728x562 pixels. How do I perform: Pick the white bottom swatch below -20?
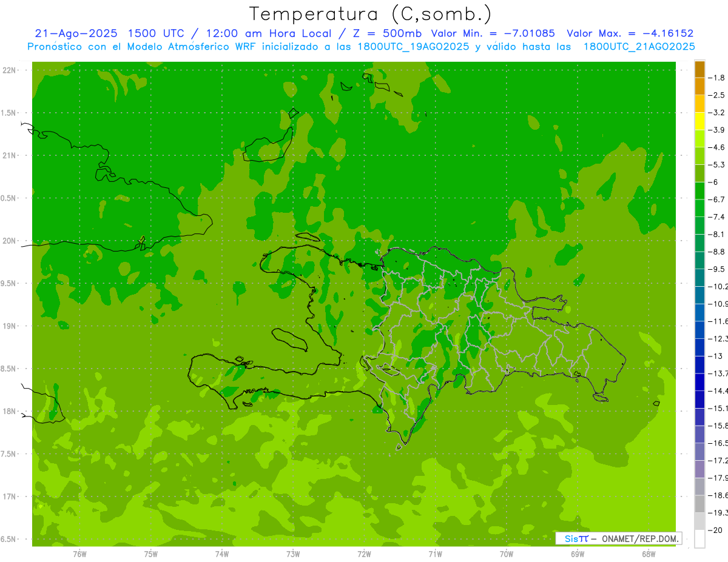(x=699, y=539)
